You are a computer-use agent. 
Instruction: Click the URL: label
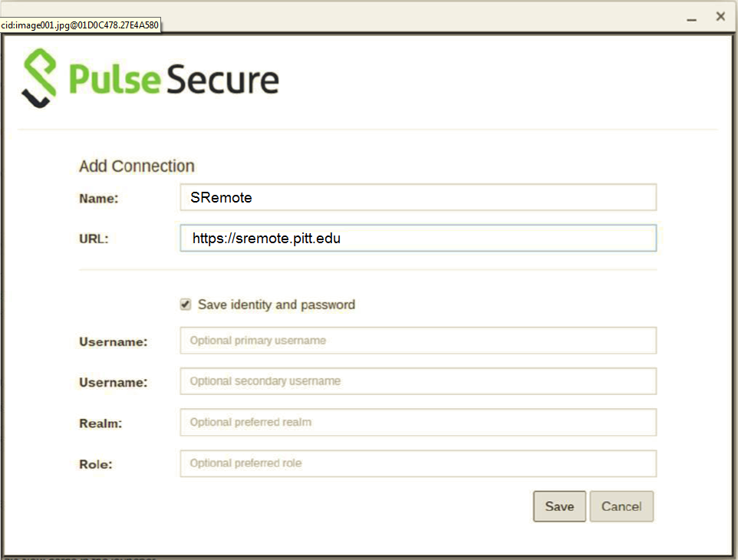click(x=94, y=239)
